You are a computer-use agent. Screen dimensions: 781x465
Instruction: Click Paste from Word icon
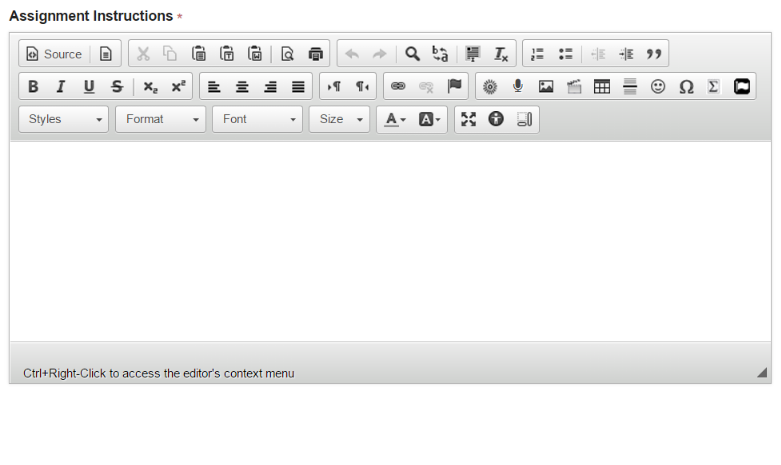255,54
